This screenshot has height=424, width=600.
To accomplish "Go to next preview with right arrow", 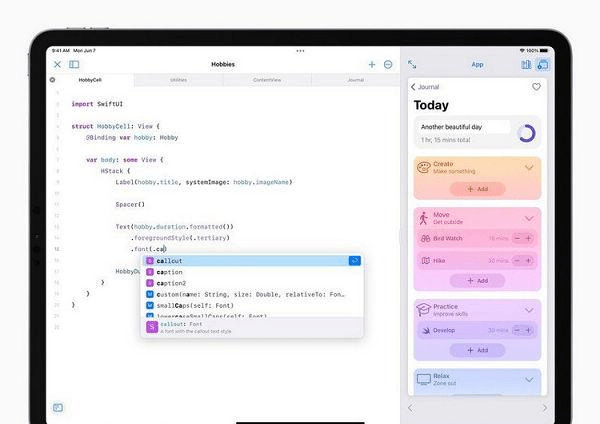I will [545, 408].
